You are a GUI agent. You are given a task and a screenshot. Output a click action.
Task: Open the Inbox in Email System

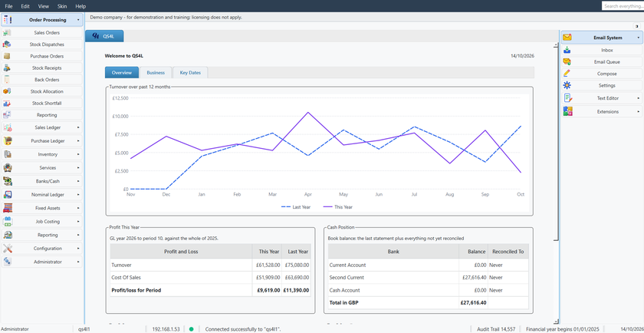click(602, 50)
